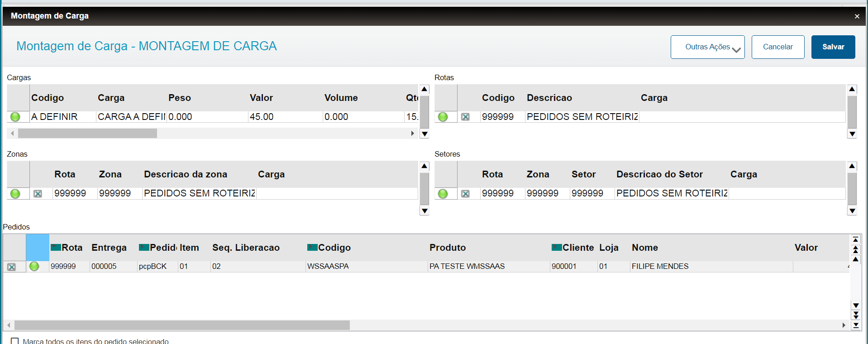This screenshot has width=868, height=344.
Task: Click the Cargas horizontal scrollbar thumb
Action: 87,134
